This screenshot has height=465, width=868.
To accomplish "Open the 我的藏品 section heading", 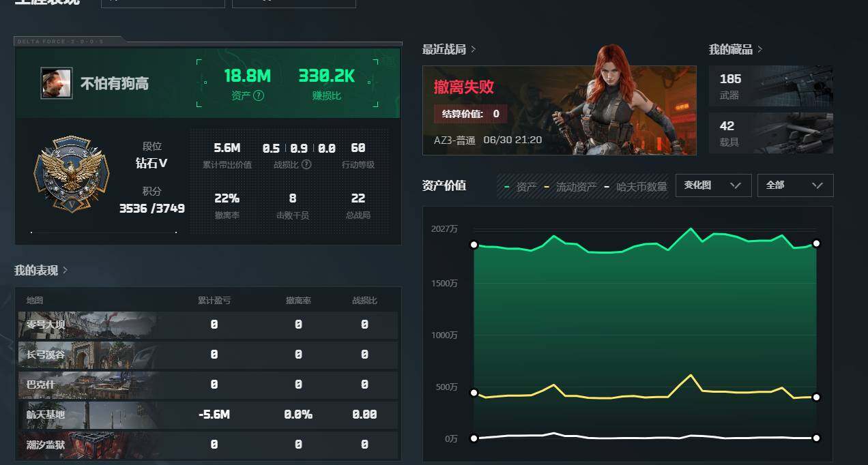I will coord(730,49).
